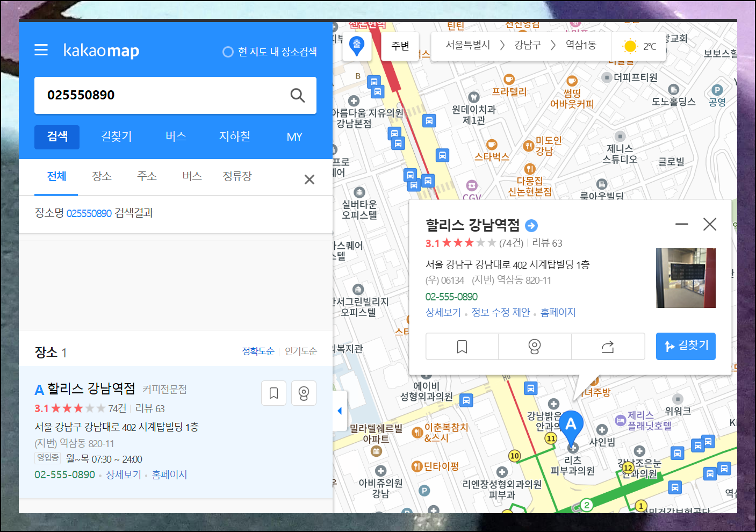The width and height of the screenshot is (756, 532).
Task: Open the MY tab
Action: click(294, 137)
